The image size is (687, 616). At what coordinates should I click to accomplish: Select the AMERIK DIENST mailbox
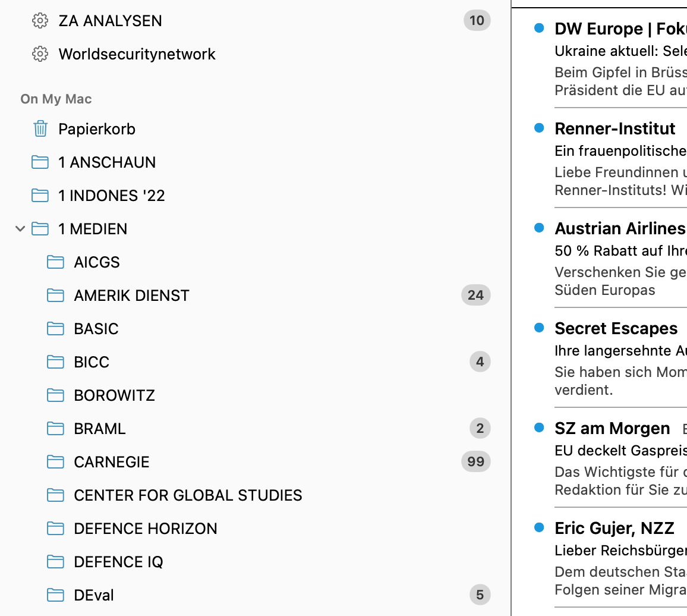(131, 296)
